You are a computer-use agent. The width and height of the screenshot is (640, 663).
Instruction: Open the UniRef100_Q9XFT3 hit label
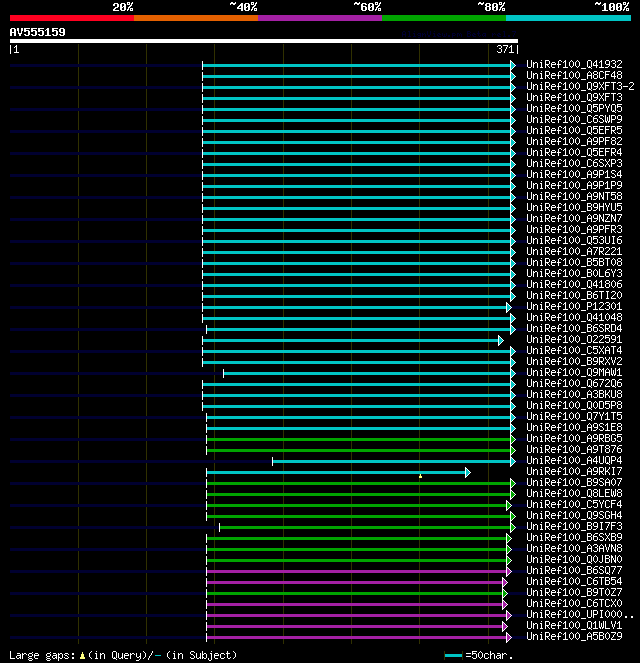[574, 97]
